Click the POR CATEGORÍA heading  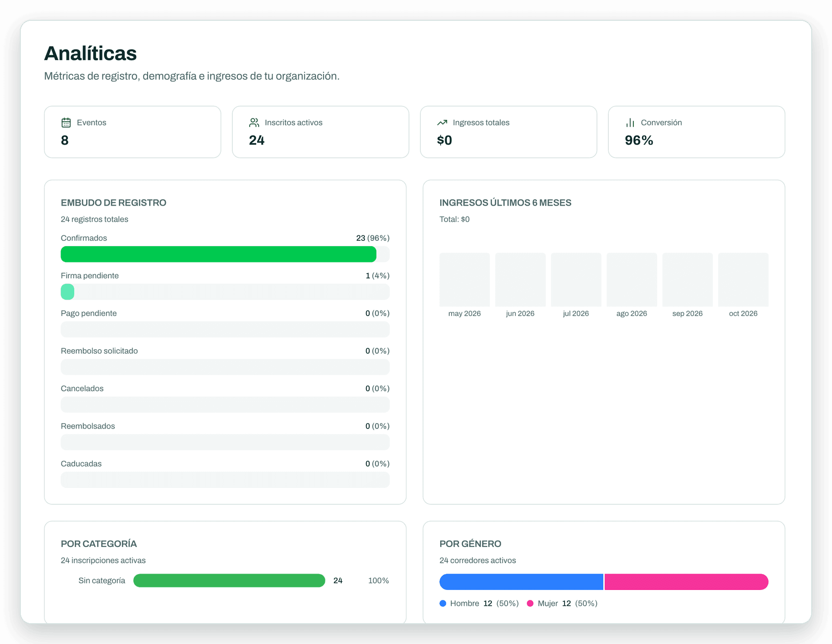(x=99, y=544)
